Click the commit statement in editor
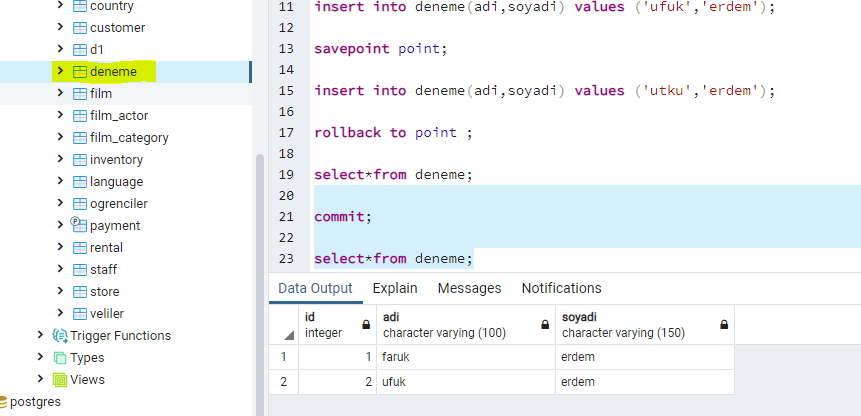The height and width of the screenshot is (416, 861). [343, 217]
